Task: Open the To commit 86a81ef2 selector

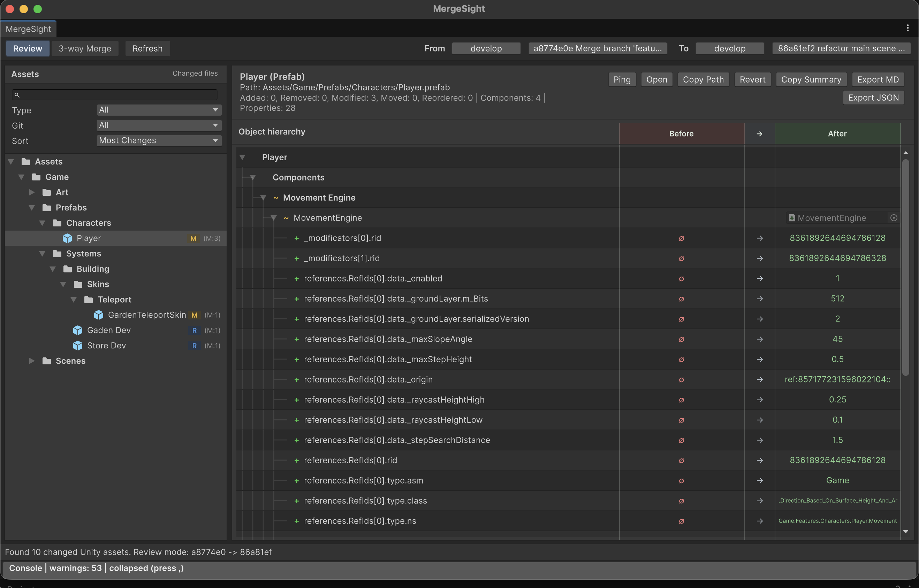Action: (x=841, y=48)
